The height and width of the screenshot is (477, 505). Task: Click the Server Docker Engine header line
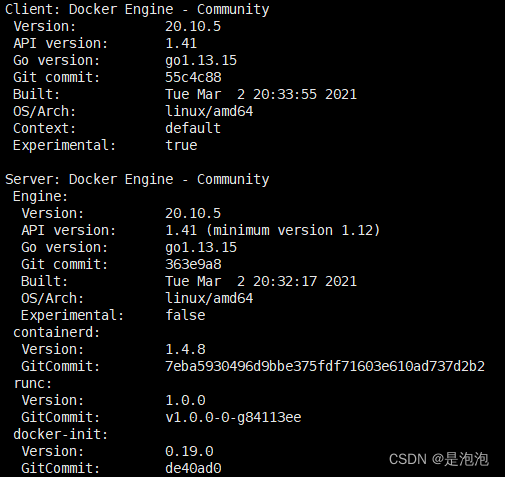click(137, 179)
